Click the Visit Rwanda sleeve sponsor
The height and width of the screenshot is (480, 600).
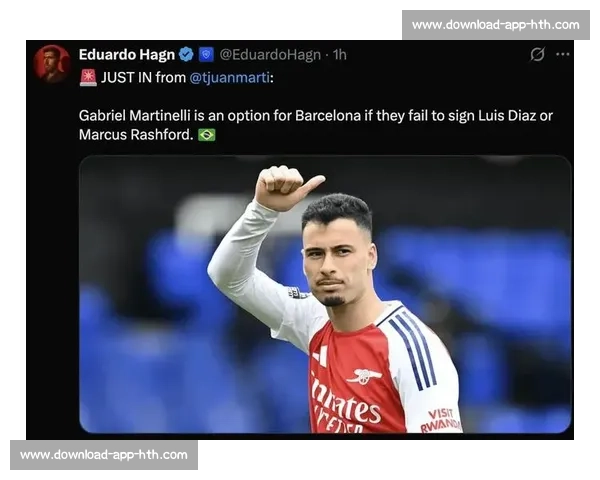click(440, 420)
